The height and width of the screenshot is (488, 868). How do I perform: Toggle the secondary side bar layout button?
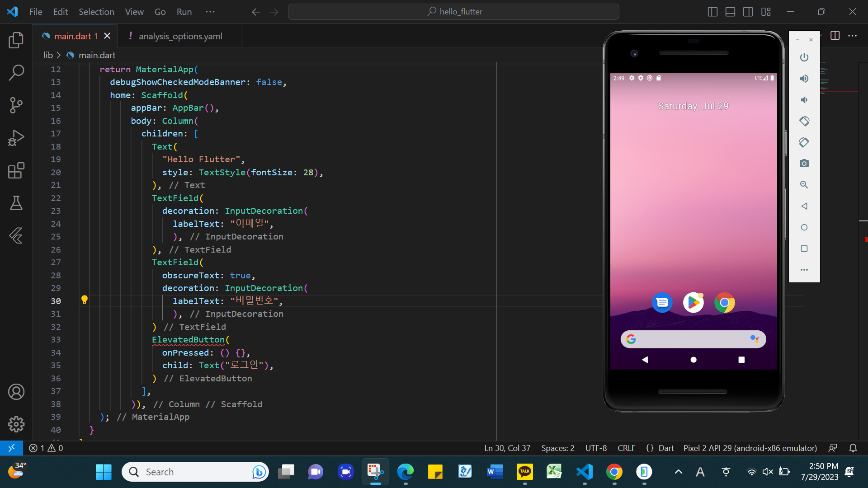point(748,12)
